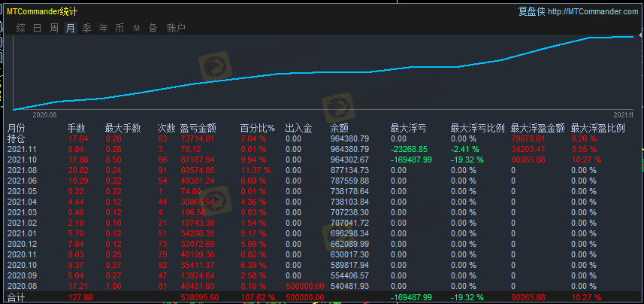Image resolution: width=644 pixels, height=304 pixels.
Task: Click the 余额 column header
Action: (x=339, y=129)
